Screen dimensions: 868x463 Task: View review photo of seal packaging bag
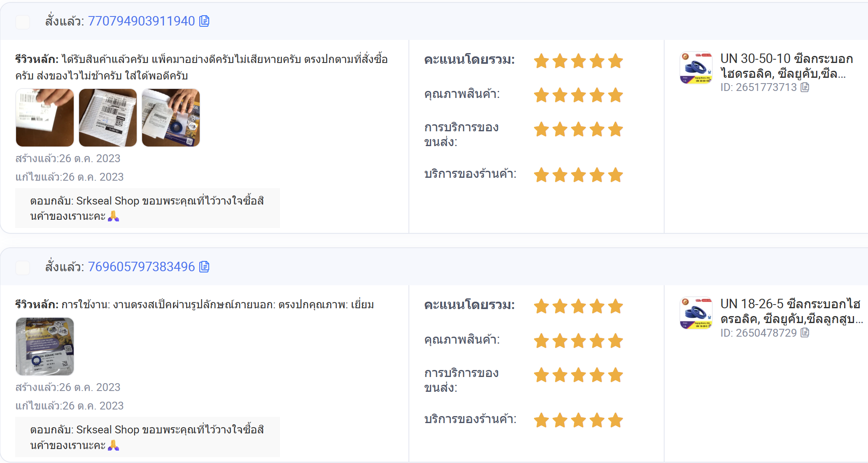[45, 347]
